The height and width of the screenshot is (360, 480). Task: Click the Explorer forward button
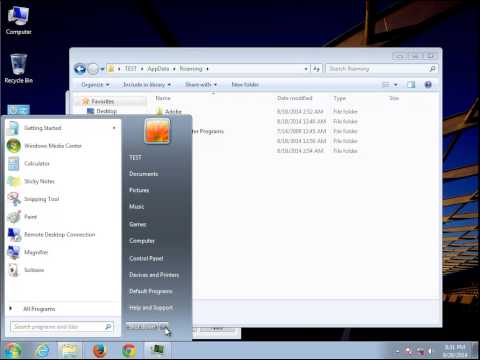tap(93, 69)
